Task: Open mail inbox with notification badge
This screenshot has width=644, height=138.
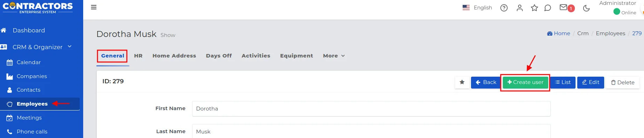Action: [567, 8]
